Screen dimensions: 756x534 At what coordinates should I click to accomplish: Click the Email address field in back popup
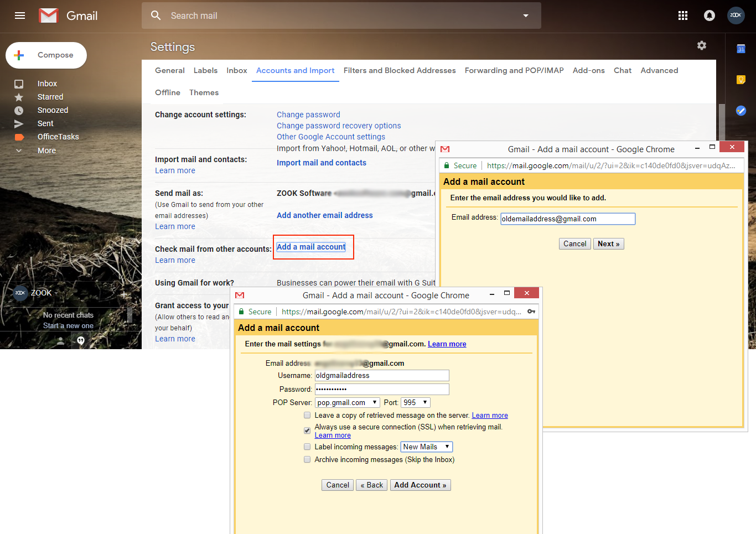(x=568, y=219)
